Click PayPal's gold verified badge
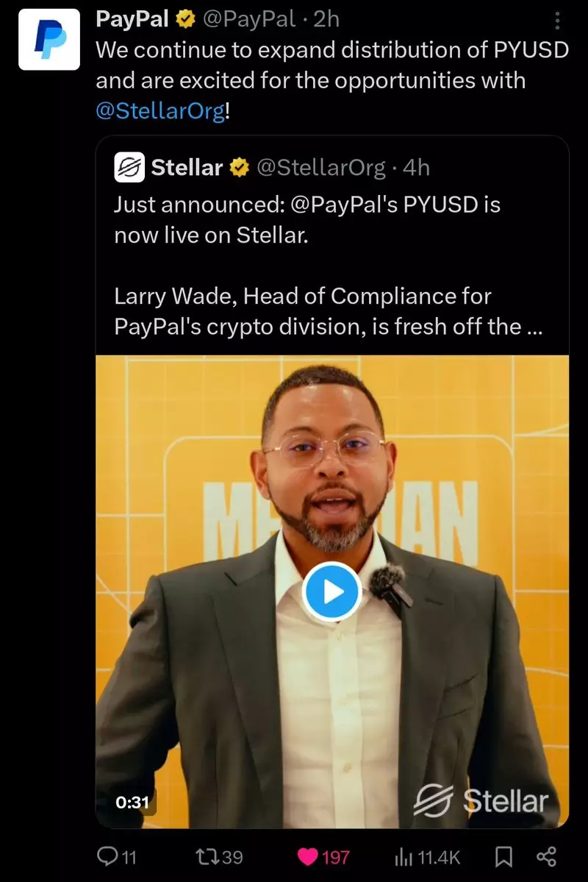Screen dimensions: 588x882 [x=185, y=20]
